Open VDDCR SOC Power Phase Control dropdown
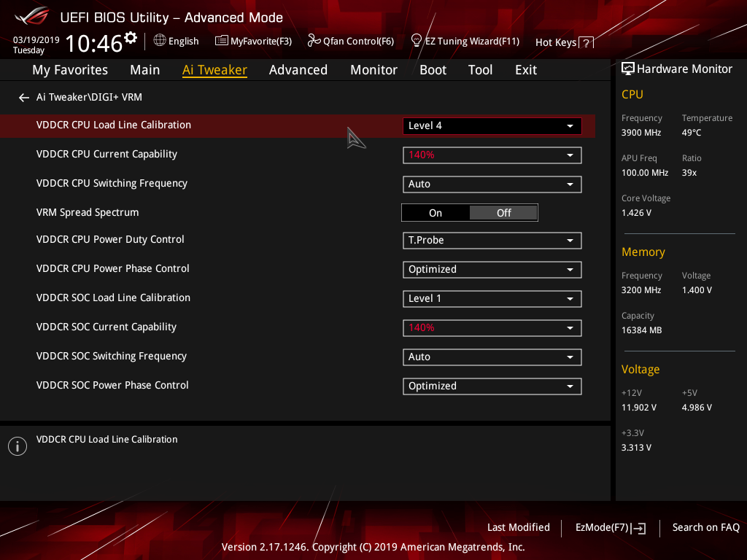The image size is (747, 560). coord(492,386)
